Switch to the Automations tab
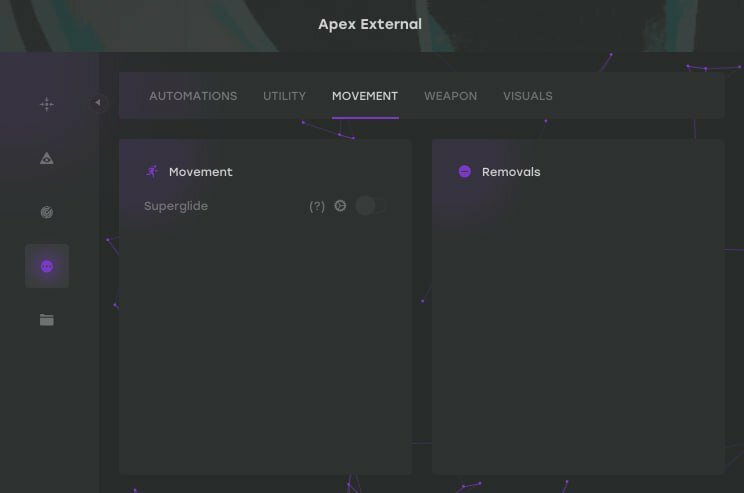744x493 pixels. pyautogui.click(x=193, y=96)
